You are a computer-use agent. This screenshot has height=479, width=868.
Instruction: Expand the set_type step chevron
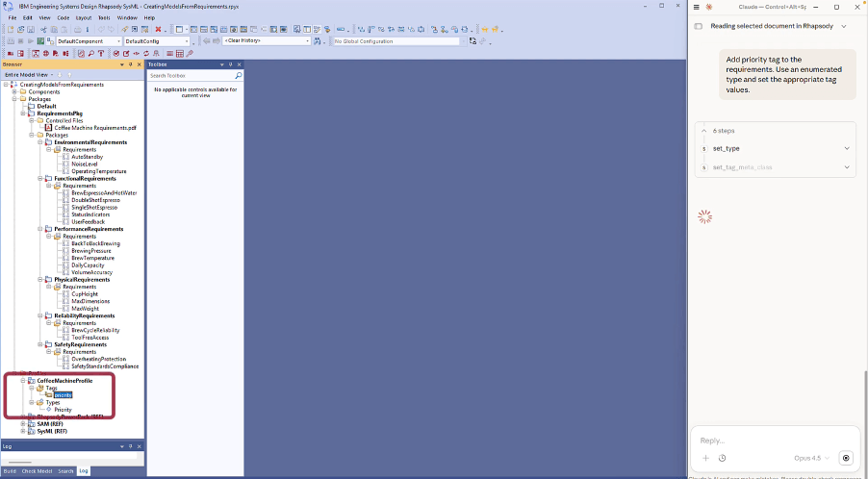847,148
